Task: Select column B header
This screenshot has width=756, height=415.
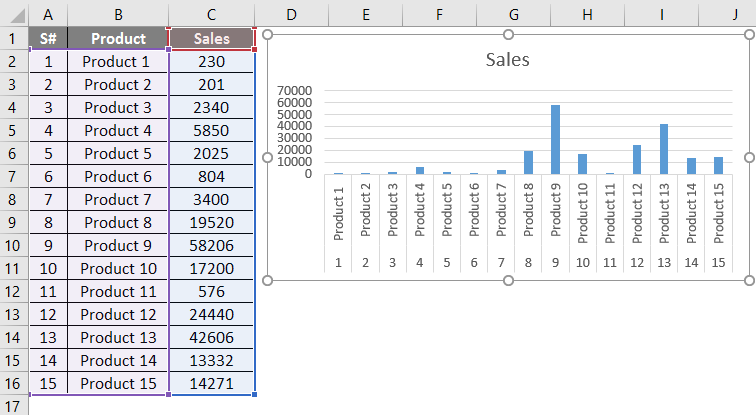Action: [118, 15]
